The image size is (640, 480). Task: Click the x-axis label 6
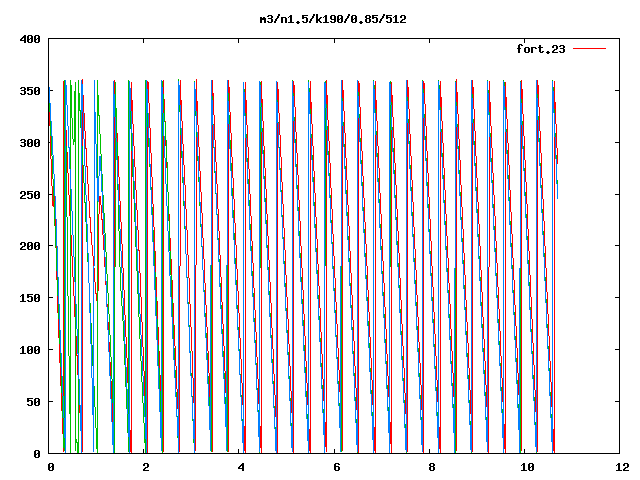[x=336, y=467]
